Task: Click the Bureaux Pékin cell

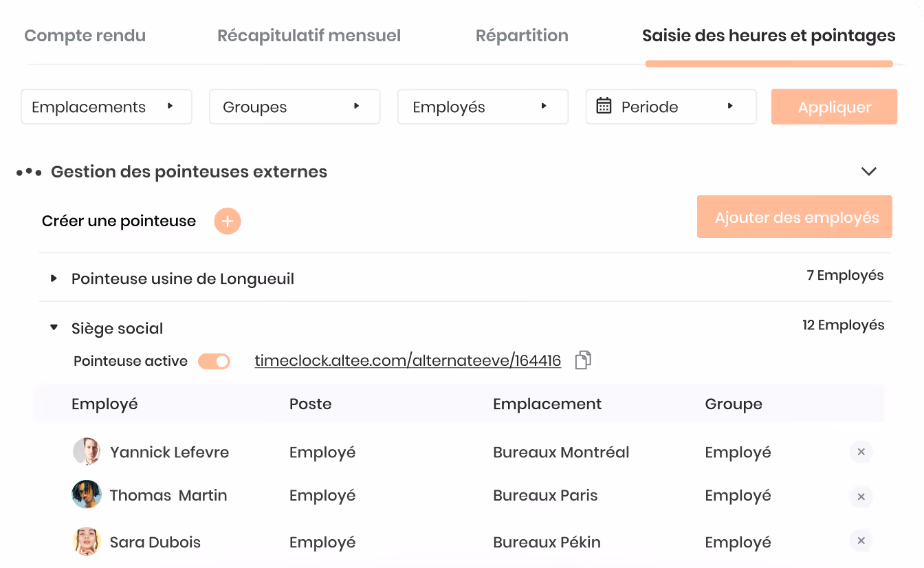Action: click(x=547, y=542)
